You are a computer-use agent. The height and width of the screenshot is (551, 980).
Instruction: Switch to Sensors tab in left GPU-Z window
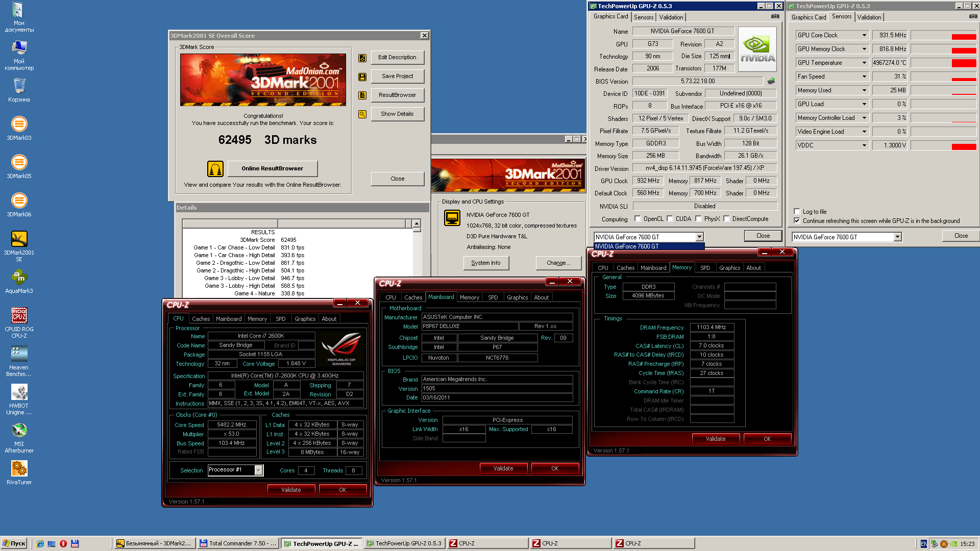644,17
